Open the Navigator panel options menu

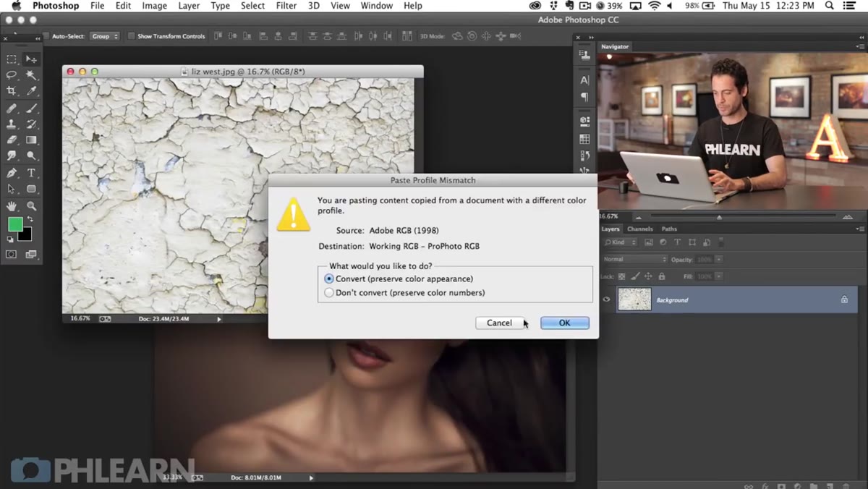[x=860, y=47]
